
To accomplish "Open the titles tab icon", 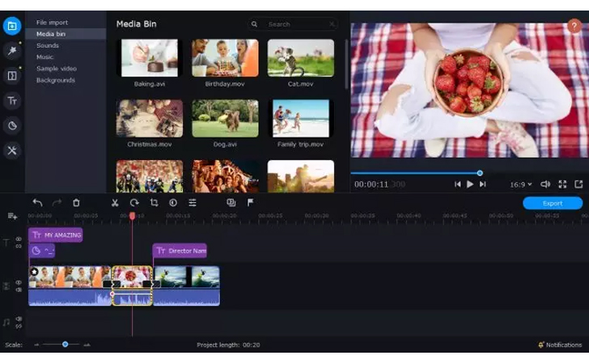I will [x=12, y=100].
